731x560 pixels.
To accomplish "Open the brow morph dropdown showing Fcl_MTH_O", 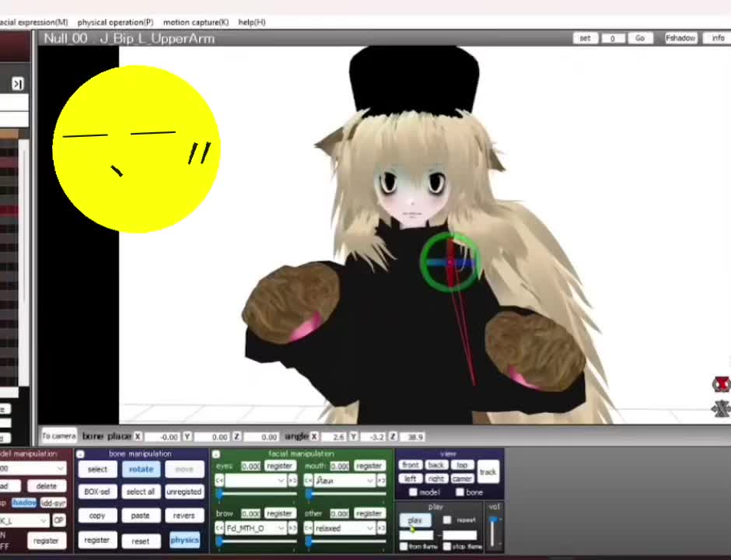I will tap(256, 528).
